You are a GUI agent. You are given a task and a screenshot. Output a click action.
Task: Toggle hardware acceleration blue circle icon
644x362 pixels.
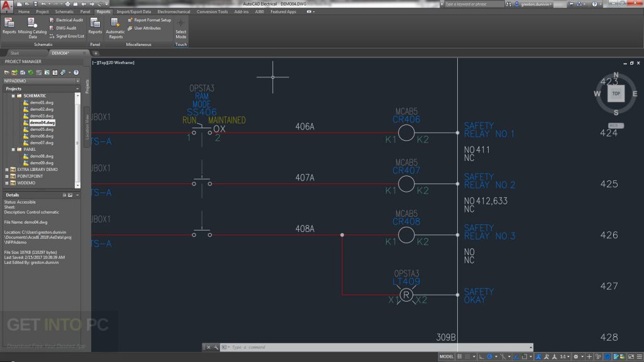[x=608, y=357]
